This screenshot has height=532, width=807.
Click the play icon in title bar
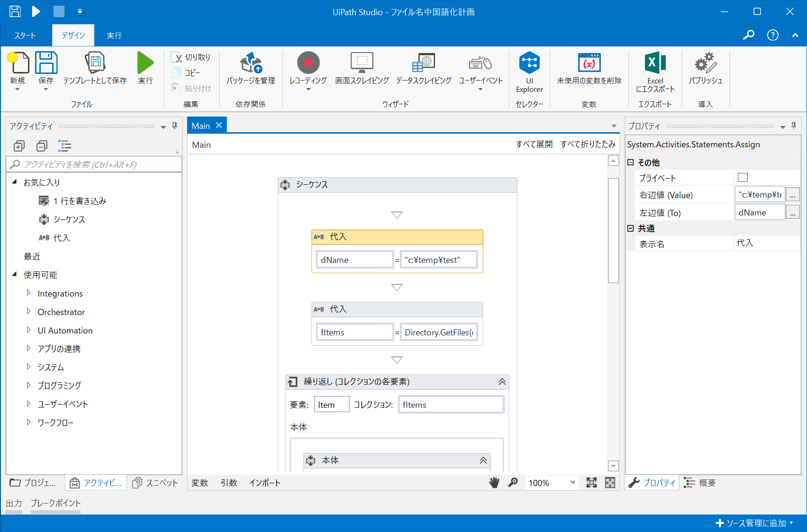(x=36, y=11)
